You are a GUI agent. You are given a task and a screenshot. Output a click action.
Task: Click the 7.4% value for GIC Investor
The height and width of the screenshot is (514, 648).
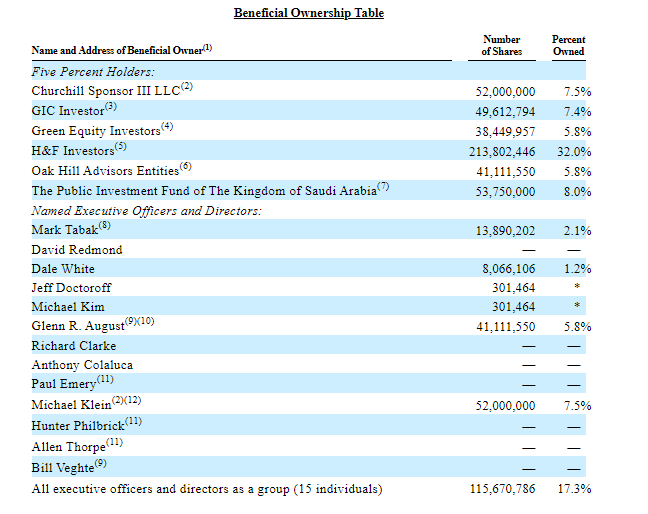coord(578,112)
